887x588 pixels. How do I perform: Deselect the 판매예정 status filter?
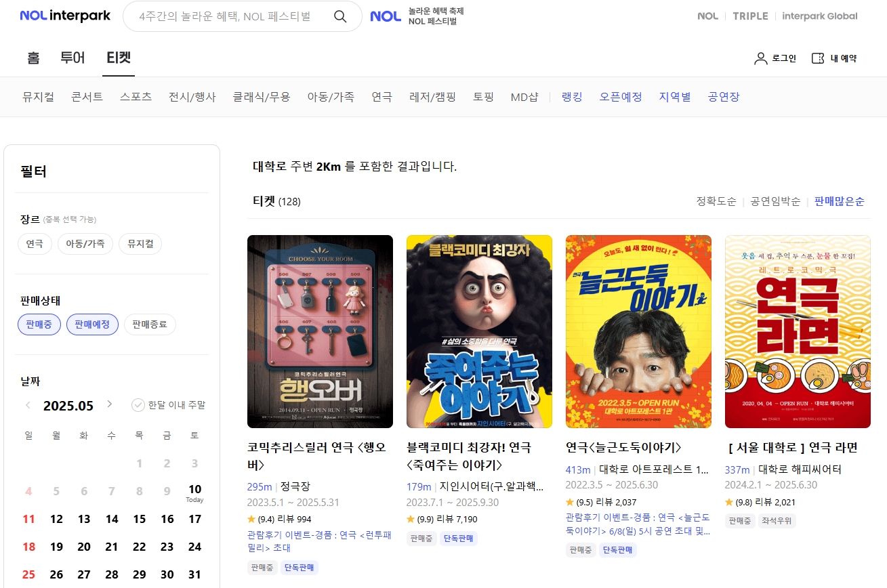coord(92,324)
